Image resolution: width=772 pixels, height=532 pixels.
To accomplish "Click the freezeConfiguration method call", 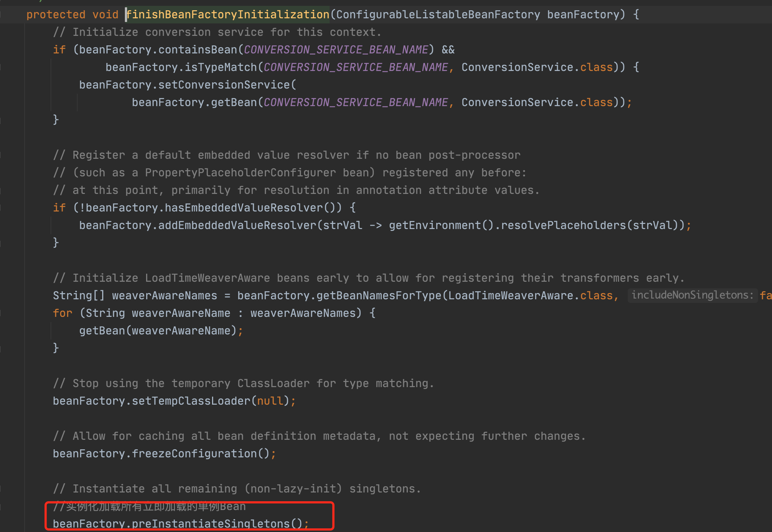I will point(194,454).
